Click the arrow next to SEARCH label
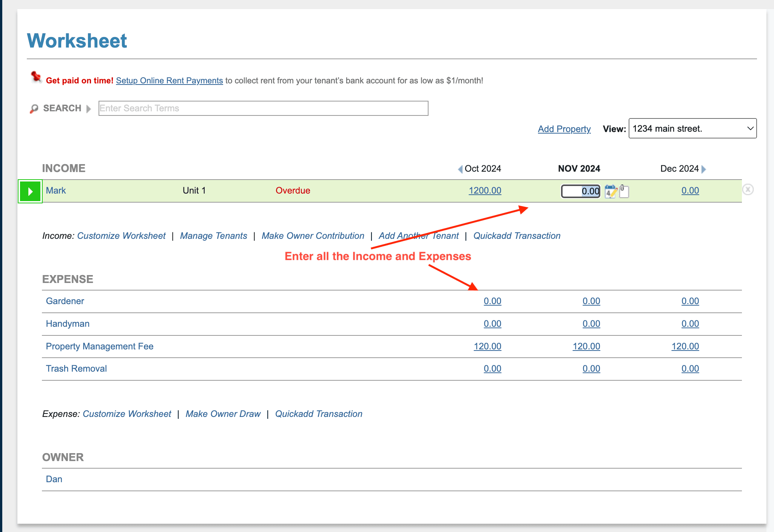774x532 pixels. [88, 109]
